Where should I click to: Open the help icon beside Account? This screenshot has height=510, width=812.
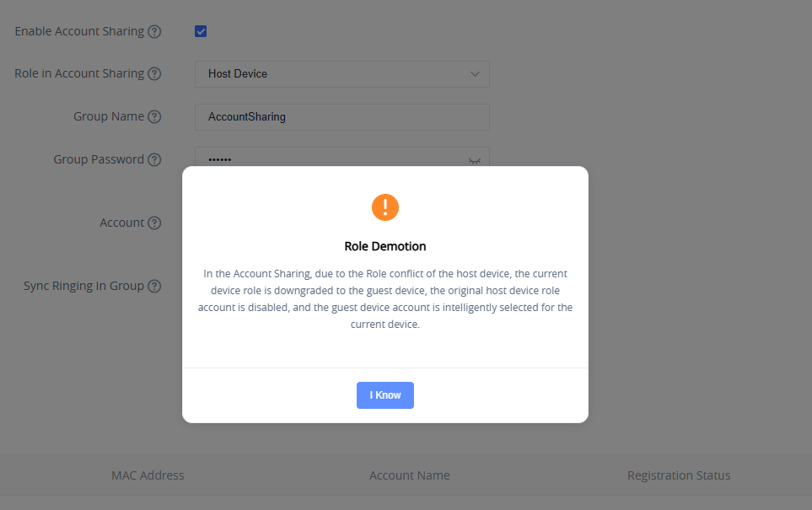154,223
